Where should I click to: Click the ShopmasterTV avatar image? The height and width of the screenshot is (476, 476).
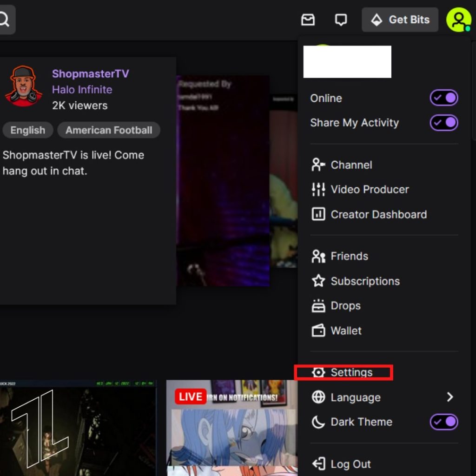[23, 86]
